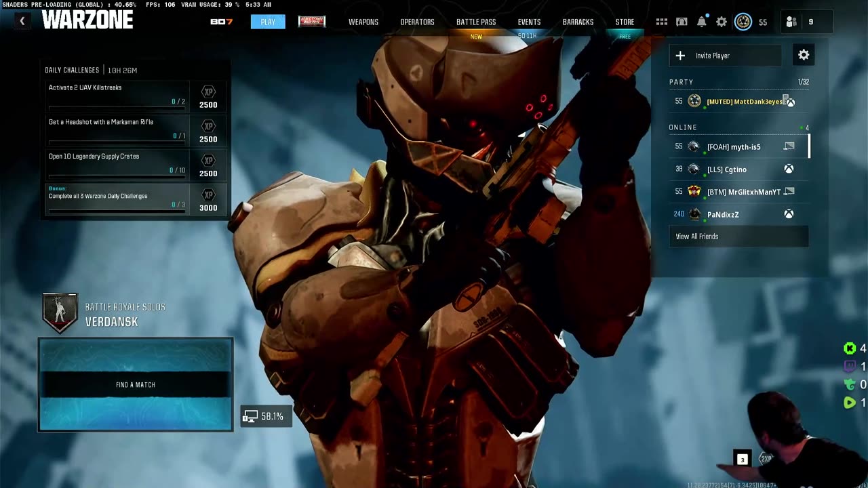Click XP reward icon for Marksman Rifle challenge
This screenshot has width=868, height=488.
(208, 127)
